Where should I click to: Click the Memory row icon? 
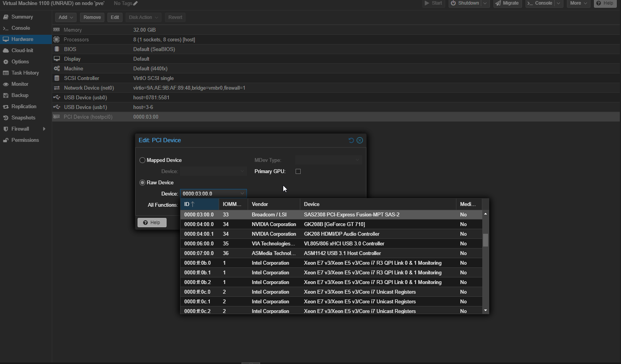[x=56, y=30]
